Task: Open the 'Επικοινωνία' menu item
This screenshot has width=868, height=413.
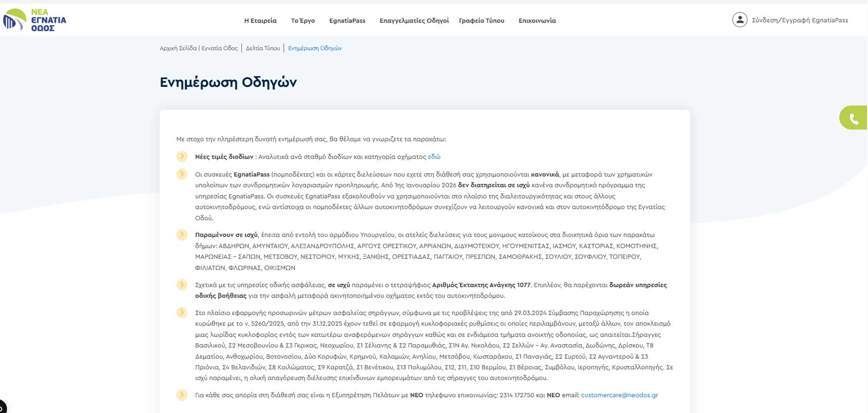Action: click(x=537, y=20)
